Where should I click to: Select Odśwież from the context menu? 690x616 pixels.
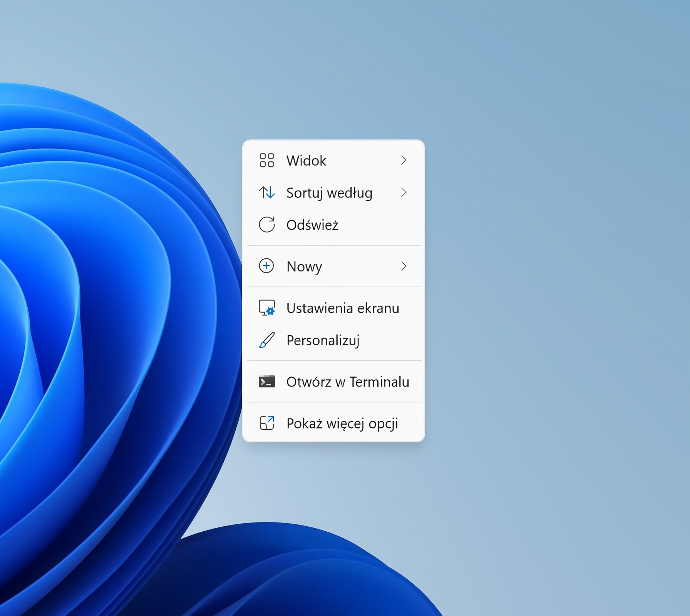coord(312,225)
